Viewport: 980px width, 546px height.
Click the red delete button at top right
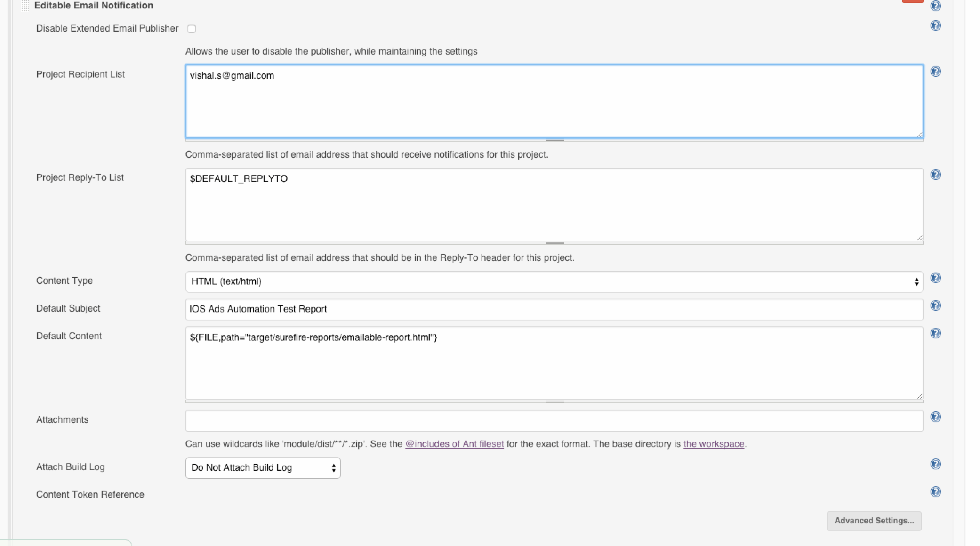912,2
